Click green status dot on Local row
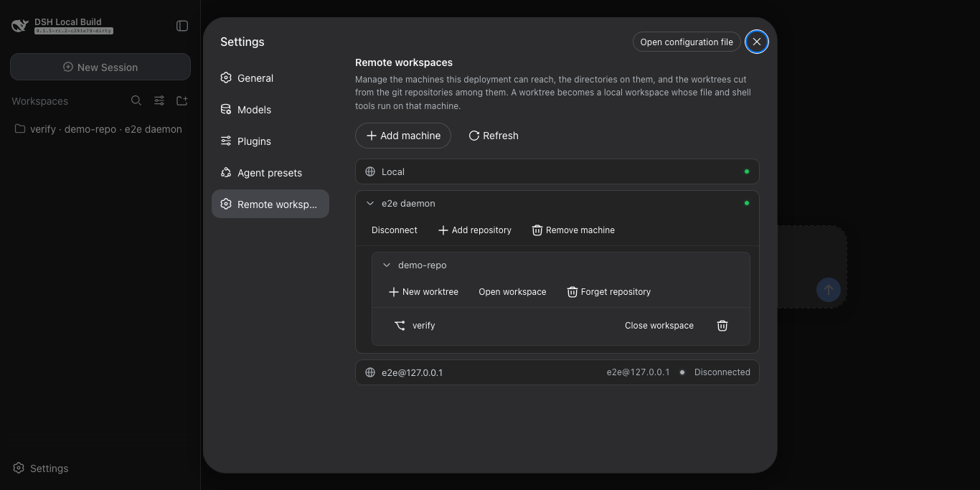The height and width of the screenshot is (490, 980). click(x=747, y=171)
